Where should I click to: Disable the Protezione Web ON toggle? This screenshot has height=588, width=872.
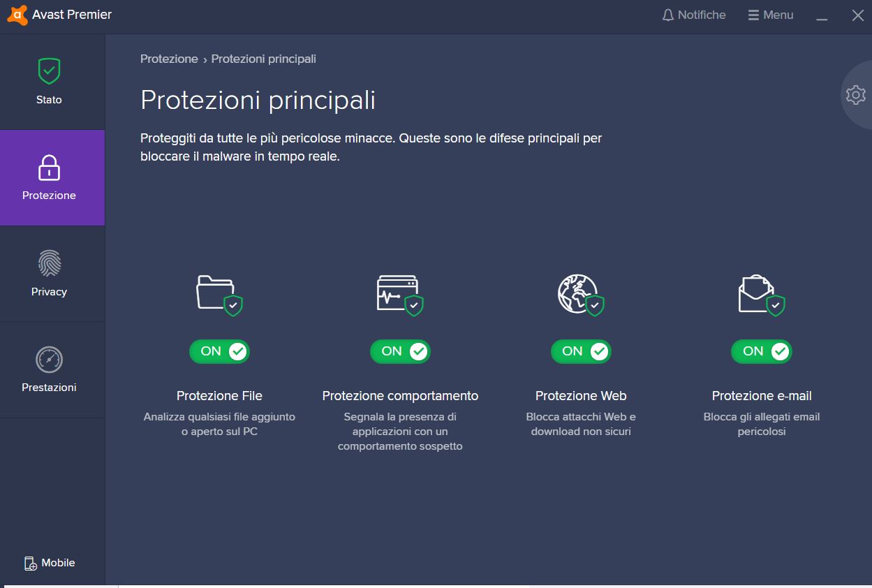[581, 351]
